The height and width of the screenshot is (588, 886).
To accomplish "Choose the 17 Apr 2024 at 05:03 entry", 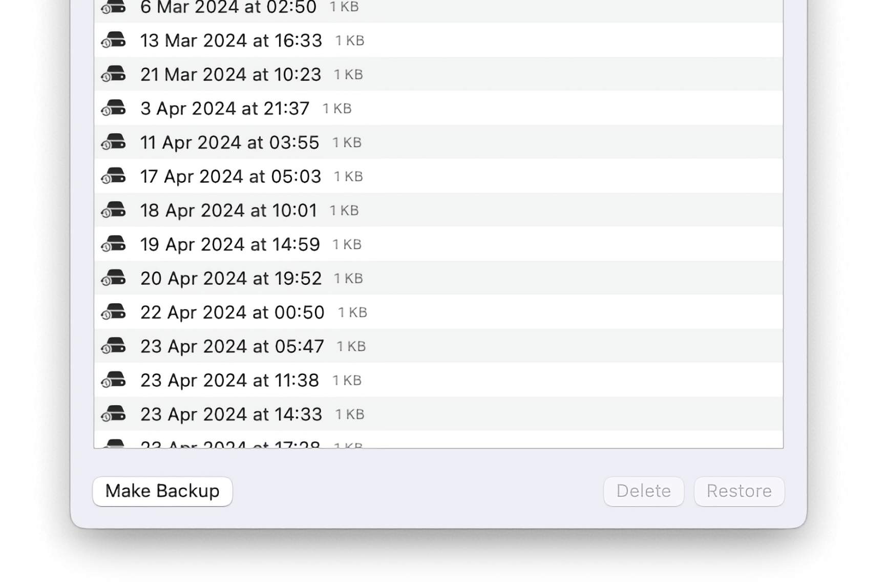I will tap(230, 176).
